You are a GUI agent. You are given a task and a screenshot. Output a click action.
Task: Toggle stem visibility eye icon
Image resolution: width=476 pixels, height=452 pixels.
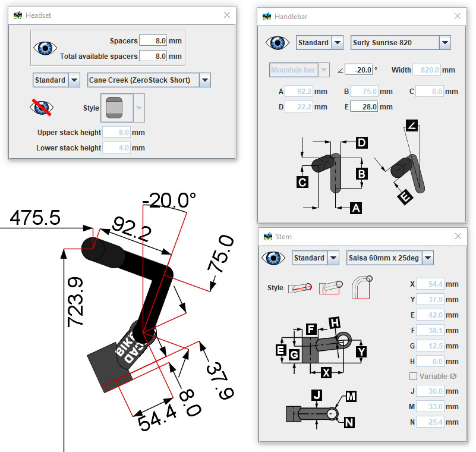pos(273,258)
